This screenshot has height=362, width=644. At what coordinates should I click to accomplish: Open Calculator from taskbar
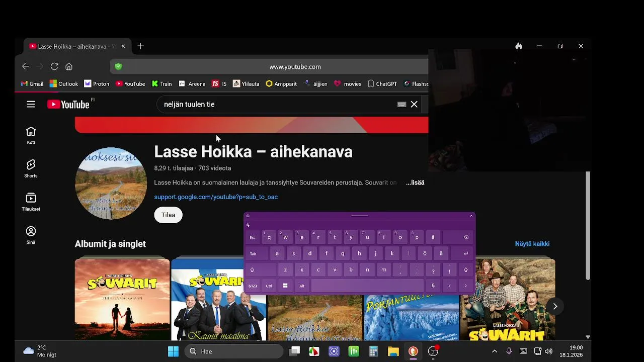click(373, 351)
